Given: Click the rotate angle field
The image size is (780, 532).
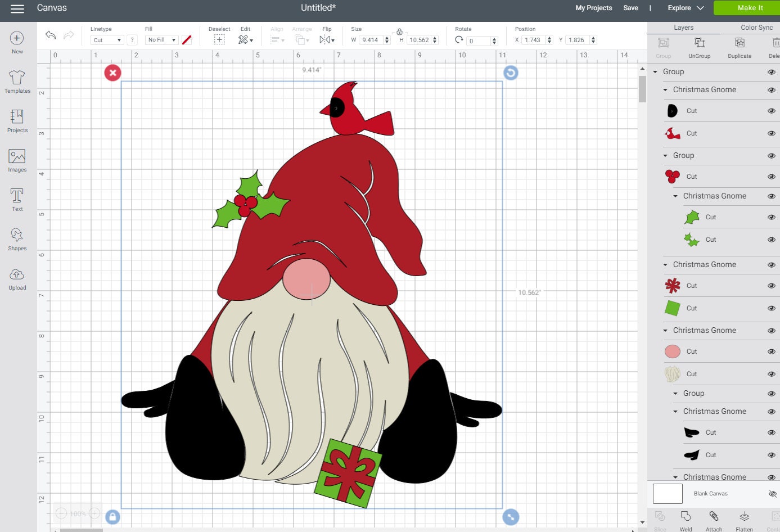Looking at the screenshot, I should click(x=478, y=40).
